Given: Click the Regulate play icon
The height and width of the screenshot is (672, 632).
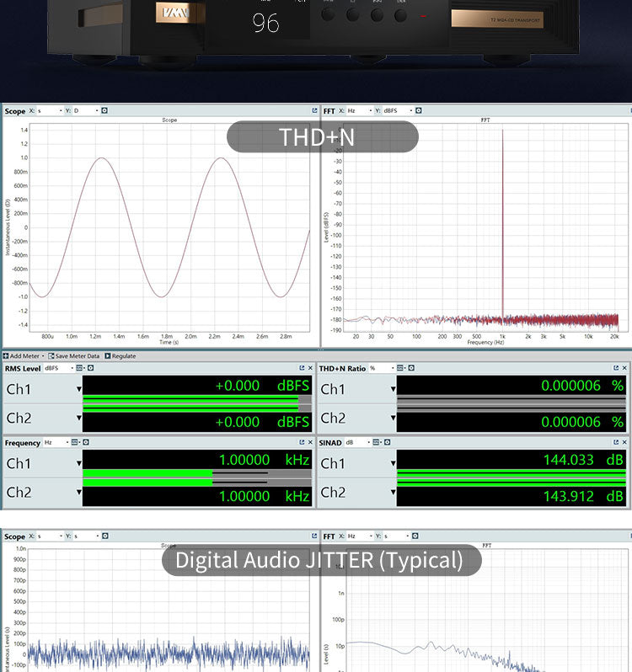Looking at the screenshot, I should (x=108, y=356).
